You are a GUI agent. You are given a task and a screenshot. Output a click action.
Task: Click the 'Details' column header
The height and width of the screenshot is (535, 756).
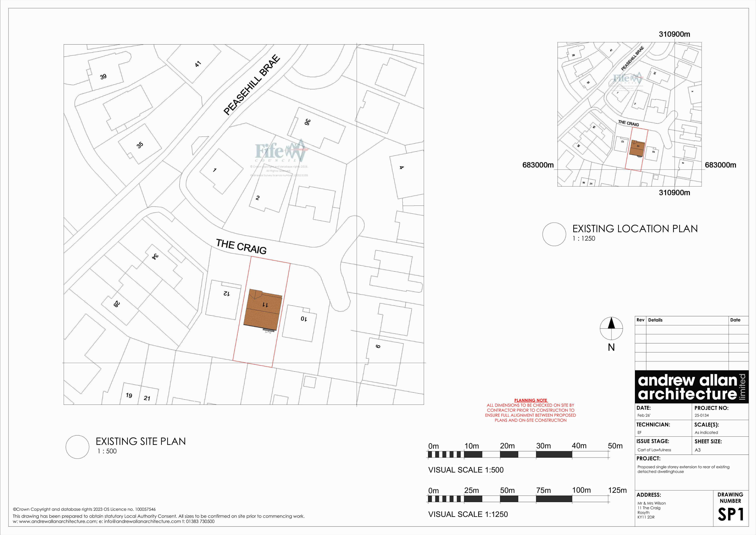[655, 320]
